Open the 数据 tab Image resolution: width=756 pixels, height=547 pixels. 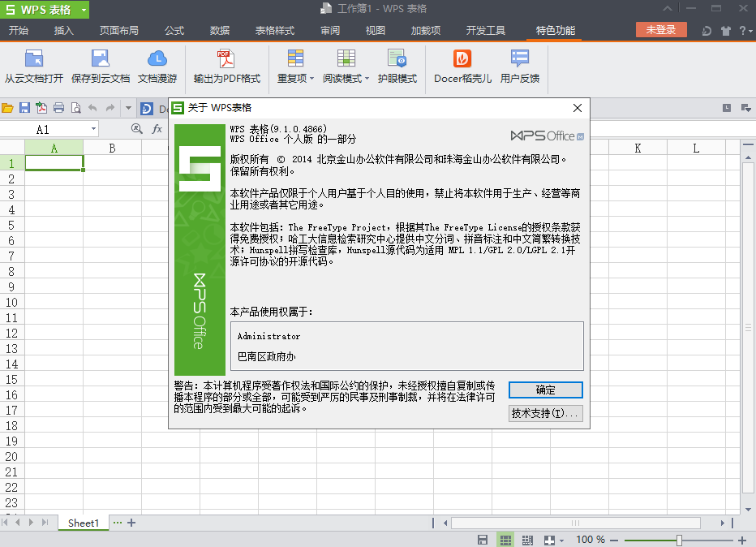pos(219,30)
